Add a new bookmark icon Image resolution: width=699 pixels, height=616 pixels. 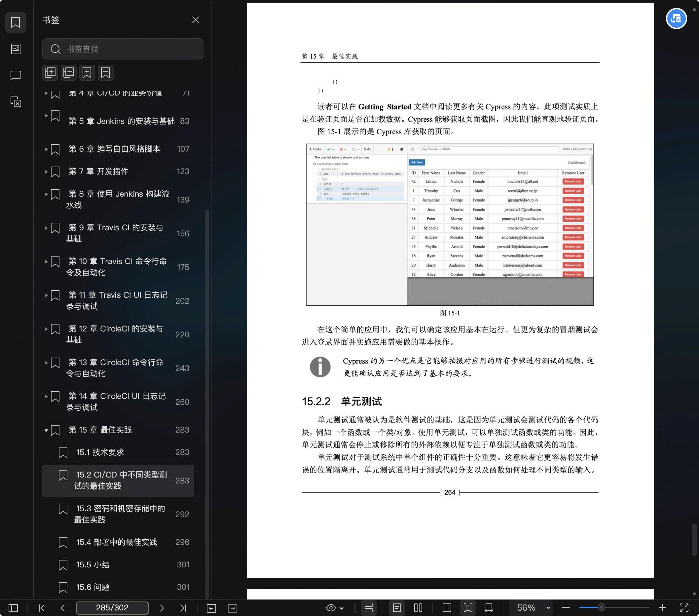click(x=87, y=72)
